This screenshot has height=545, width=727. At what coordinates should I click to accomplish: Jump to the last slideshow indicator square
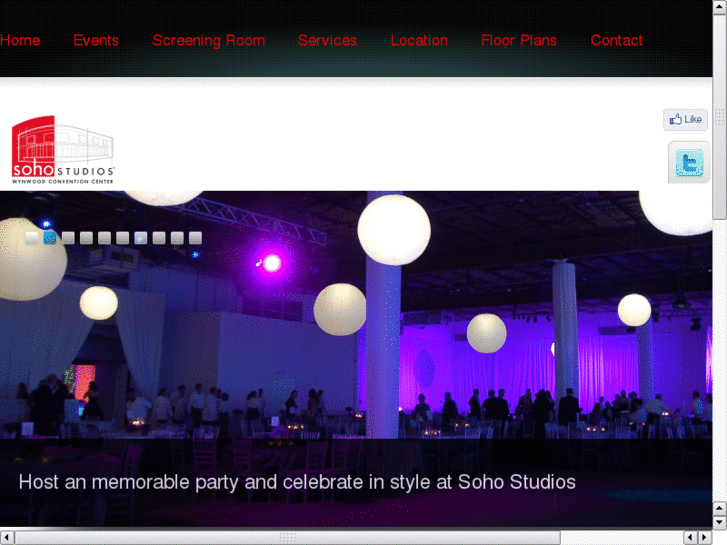point(195,238)
